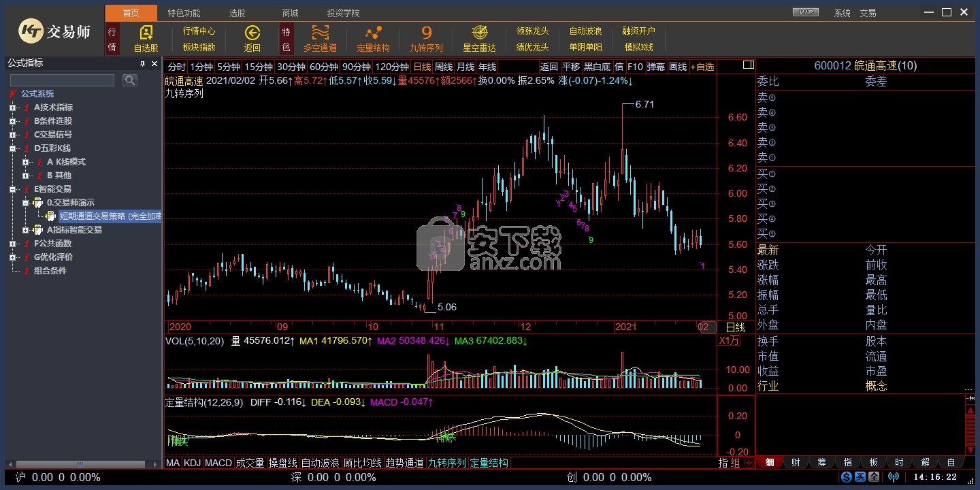980x490 pixels.
Task: Click the square icon above price axis
Action: coord(749,65)
